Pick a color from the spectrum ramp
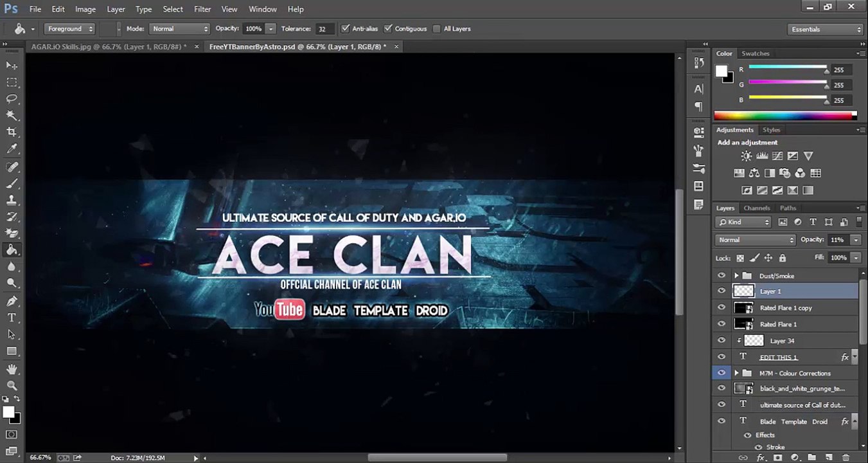Image resolution: width=868 pixels, height=463 pixels. (785, 116)
